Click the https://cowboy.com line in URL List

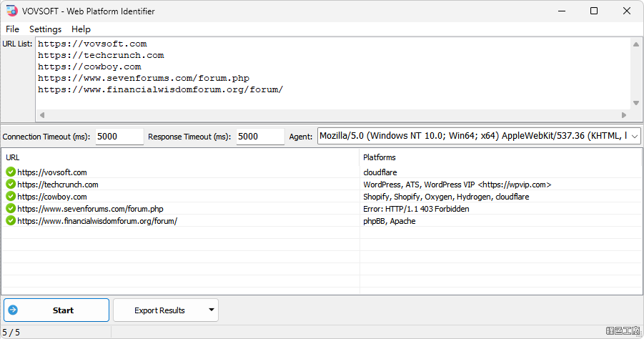click(89, 67)
